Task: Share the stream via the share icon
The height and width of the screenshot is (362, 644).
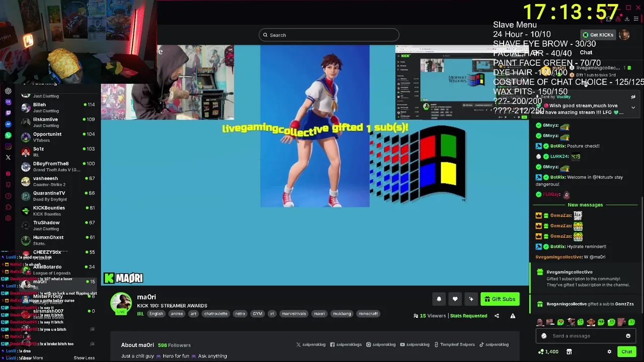Action: coord(497,316)
